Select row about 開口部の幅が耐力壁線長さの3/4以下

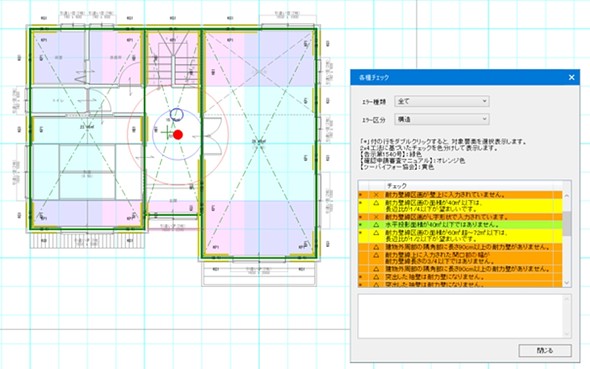pyautogui.click(x=461, y=258)
